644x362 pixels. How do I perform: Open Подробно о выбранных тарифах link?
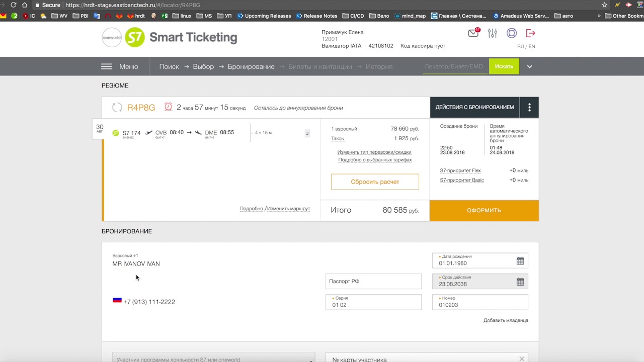[x=375, y=160]
